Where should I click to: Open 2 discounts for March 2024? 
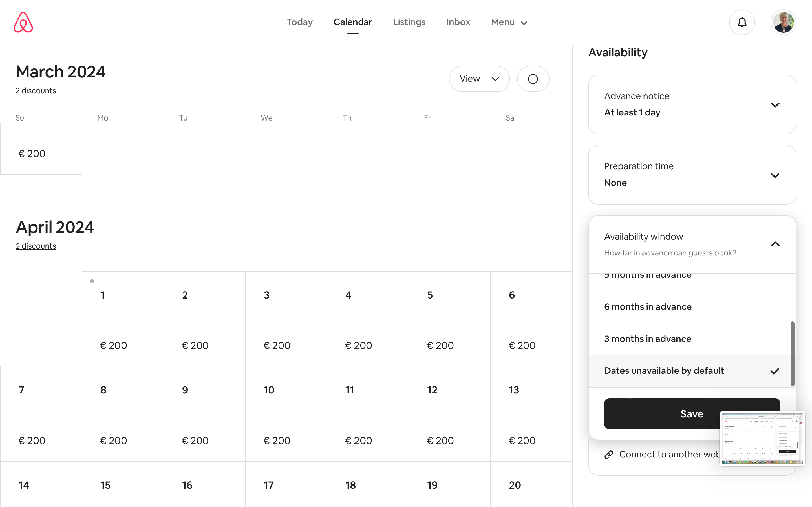point(36,90)
